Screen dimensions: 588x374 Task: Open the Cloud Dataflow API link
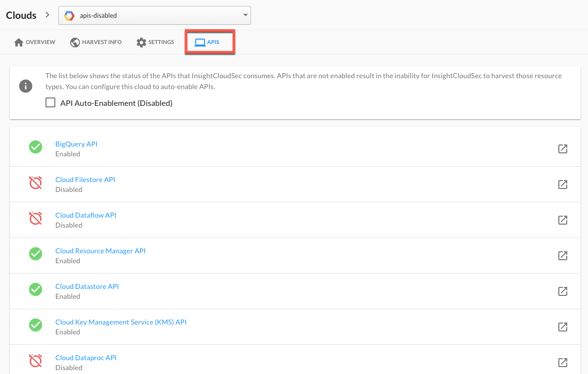(x=86, y=215)
